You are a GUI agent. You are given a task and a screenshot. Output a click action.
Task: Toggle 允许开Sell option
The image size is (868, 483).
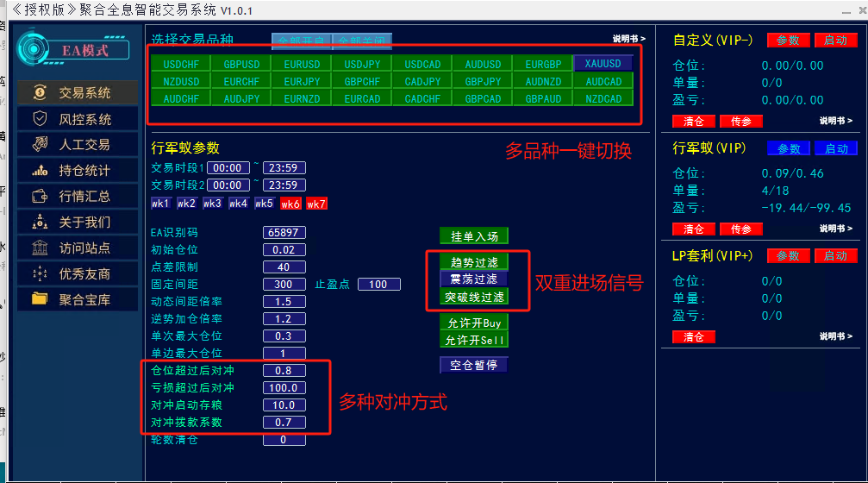point(474,340)
